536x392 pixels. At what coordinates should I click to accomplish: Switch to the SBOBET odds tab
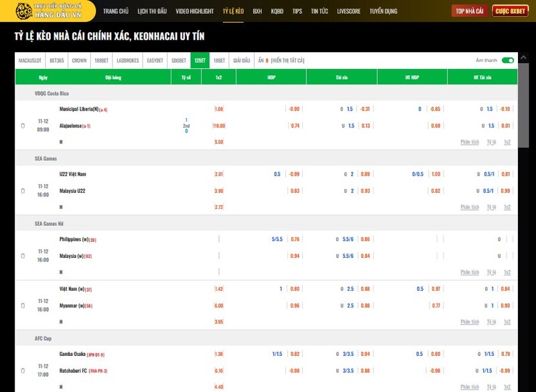(178, 60)
